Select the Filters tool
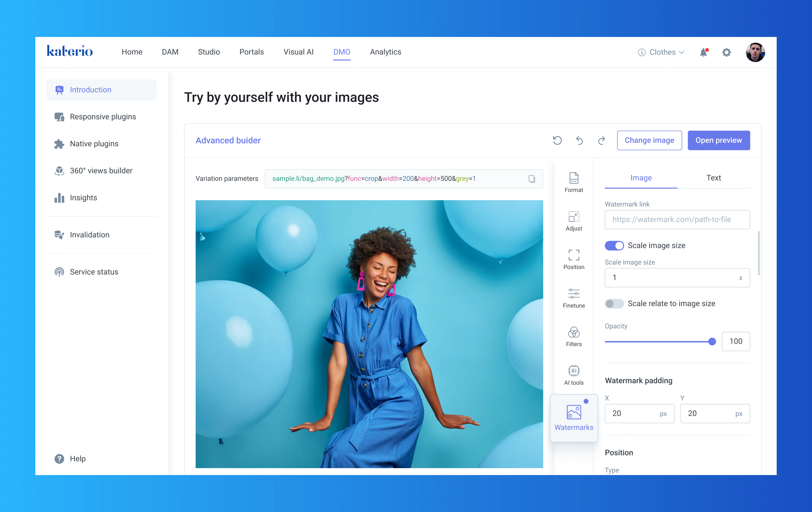 [x=574, y=336]
